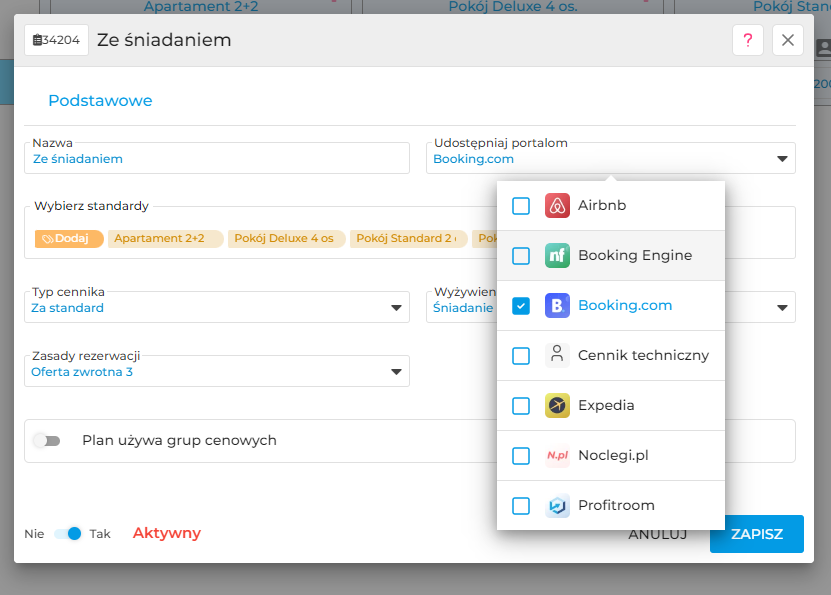Open help with the question mark icon
The width and height of the screenshot is (831, 595).
pyautogui.click(x=747, y=40)
